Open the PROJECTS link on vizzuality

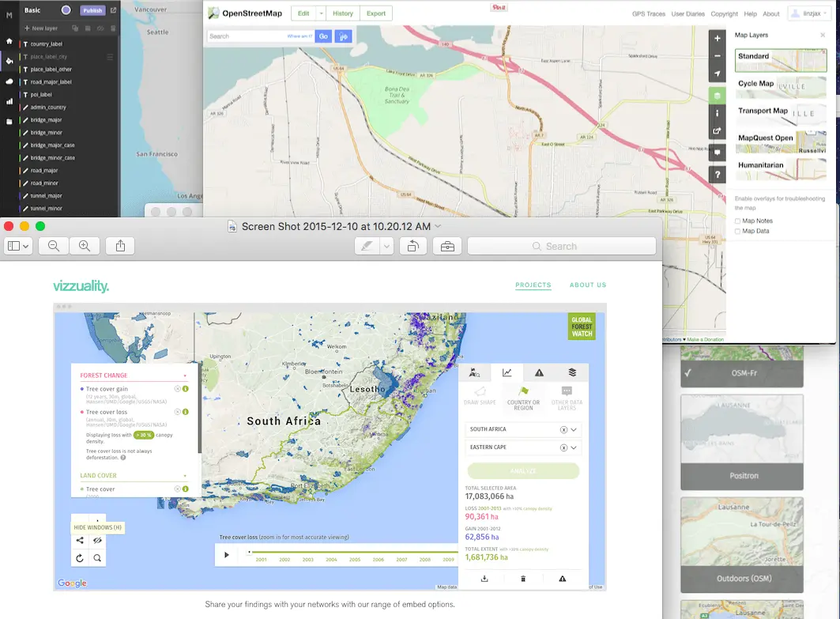pyautogui.click(x=533, y=285)
